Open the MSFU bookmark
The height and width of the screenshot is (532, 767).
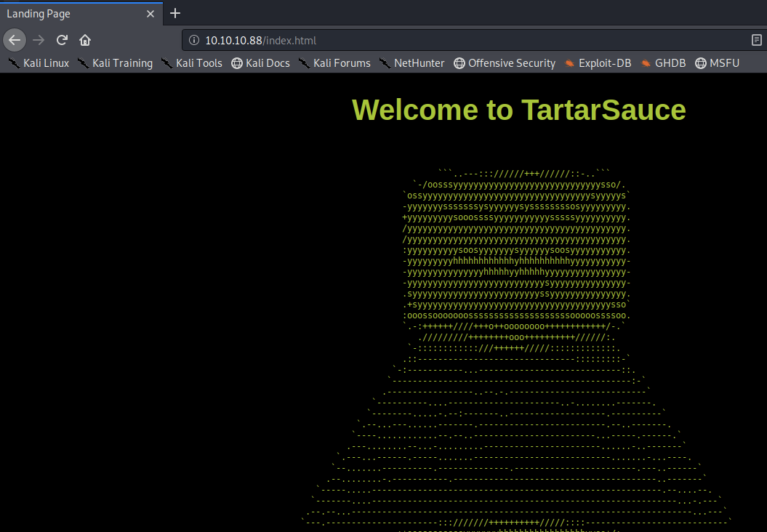point(717,63)
